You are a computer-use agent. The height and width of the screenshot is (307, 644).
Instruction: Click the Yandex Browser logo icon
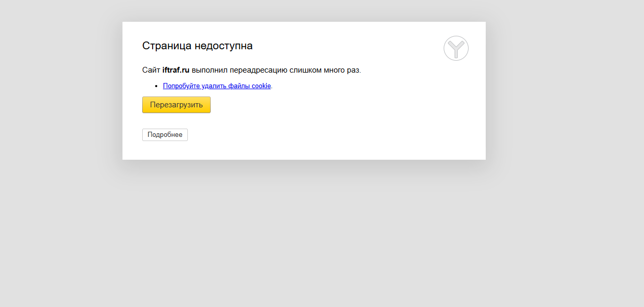[456, 48]
